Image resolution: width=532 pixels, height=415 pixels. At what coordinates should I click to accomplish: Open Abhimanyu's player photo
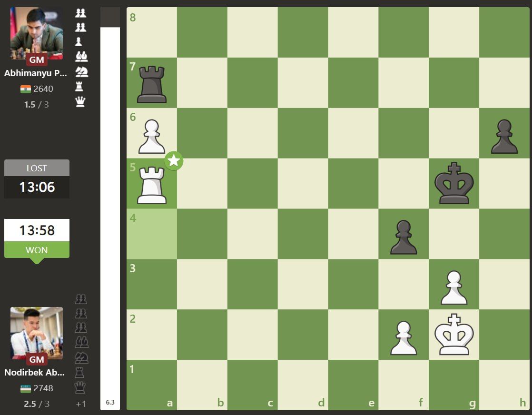click(x=37, y=33)
